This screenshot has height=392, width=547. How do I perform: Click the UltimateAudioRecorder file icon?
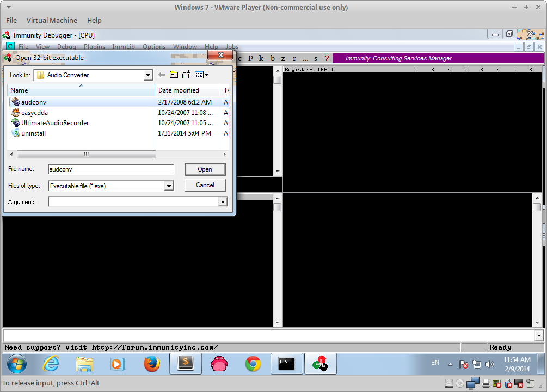point(16,122)
